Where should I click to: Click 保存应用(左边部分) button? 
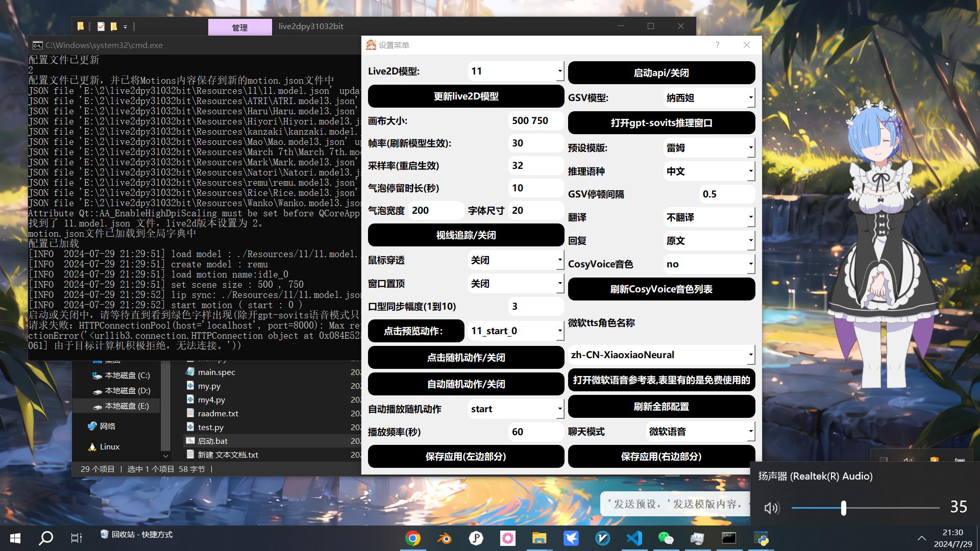466,457
